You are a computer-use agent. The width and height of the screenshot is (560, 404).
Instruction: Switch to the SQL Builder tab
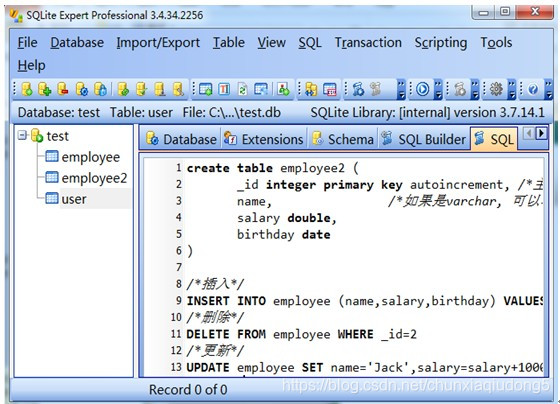423,139
